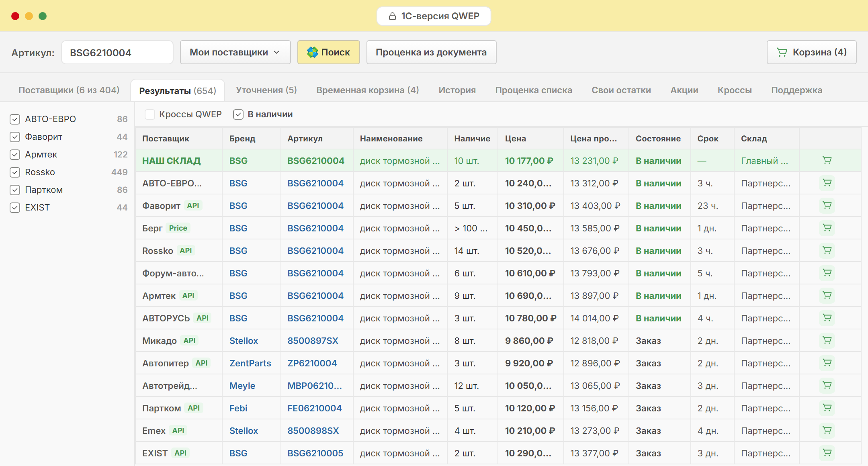Open the Акции tab
Screen dimensions: 868x466
tap(684, 90)
